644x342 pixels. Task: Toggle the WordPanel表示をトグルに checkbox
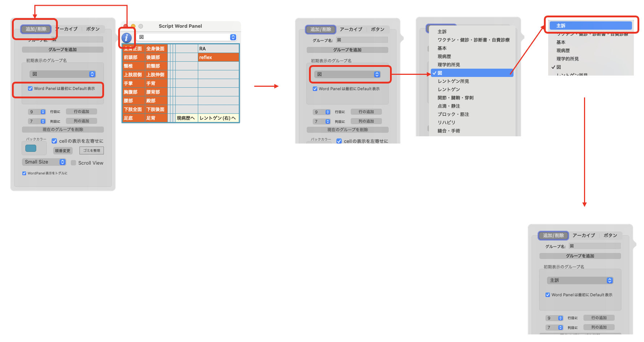pos(24,174)
